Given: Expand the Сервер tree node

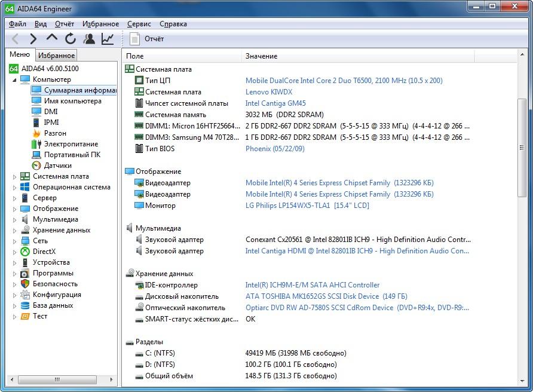Looking at the screenshot, I should (x=14, y=198).
